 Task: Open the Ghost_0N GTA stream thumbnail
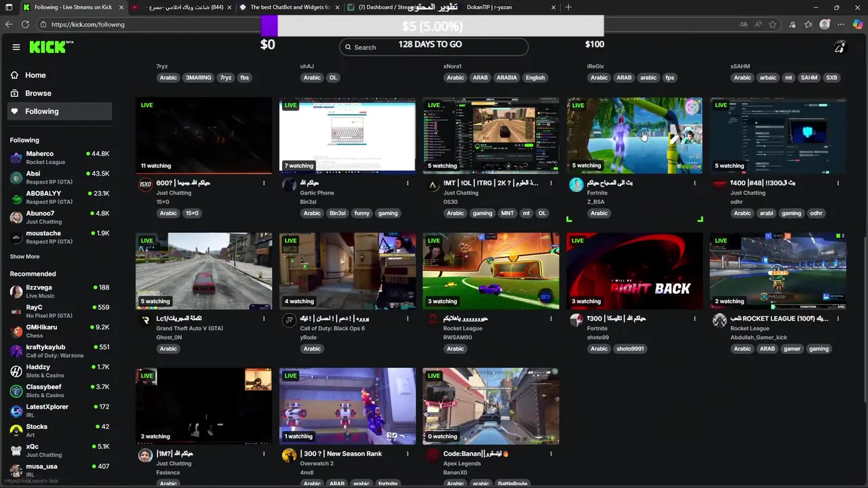pyautogui.click(x=203, y=271)
